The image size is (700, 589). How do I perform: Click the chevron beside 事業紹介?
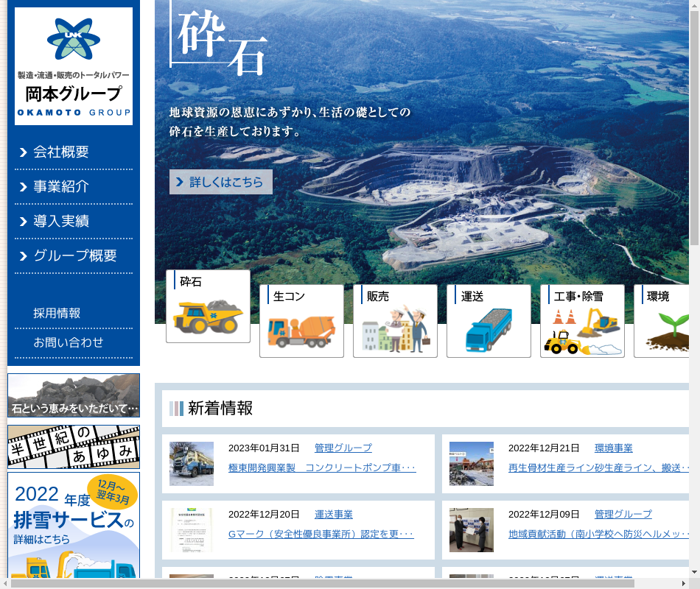[x=24, y=187]
